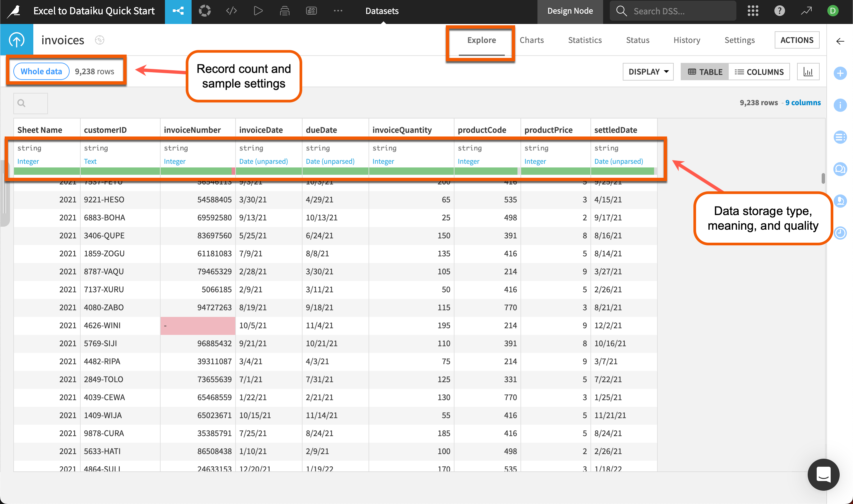Open the ACTIONS menu
This screenshot has height=504, width=853.
[x=797, y=40]
